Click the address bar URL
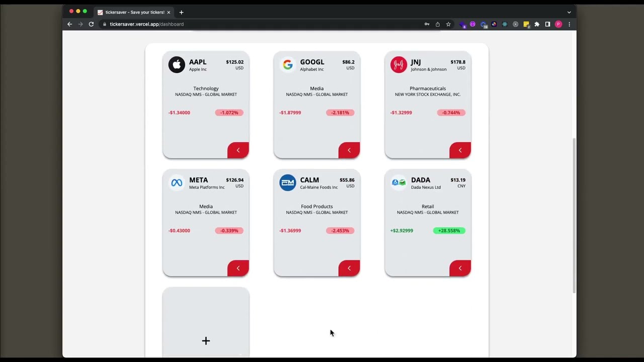644x362 pixels. pos(146,24)
